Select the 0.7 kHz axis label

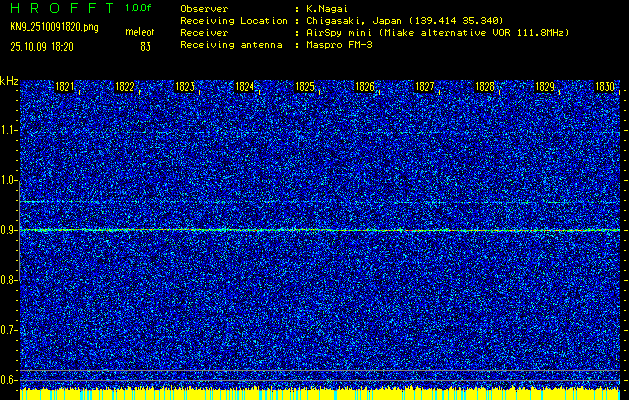click(9, 329)
